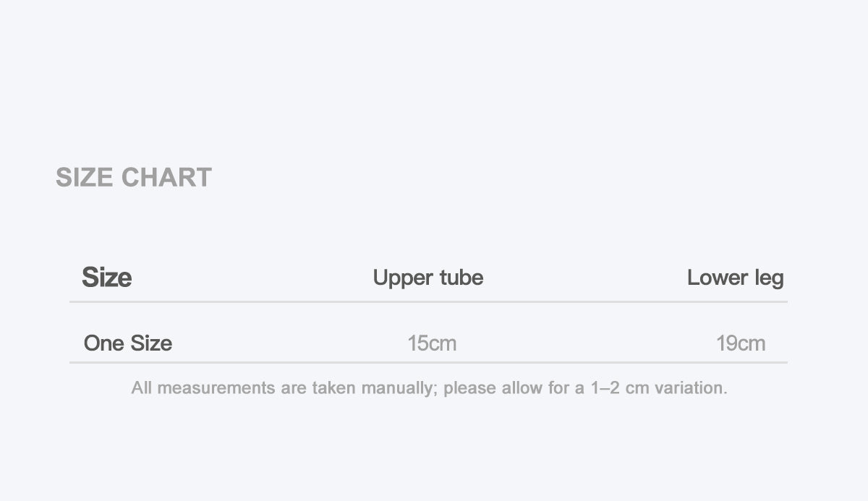868x501 pixels.
Task: Click the word "variation" ending the footnote
Action: point(691,388)
